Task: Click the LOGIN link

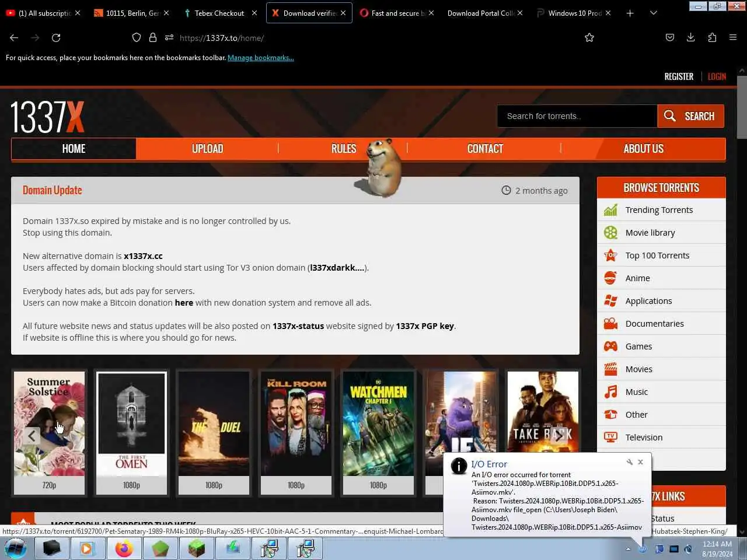Action: click(x=717, y=76)
